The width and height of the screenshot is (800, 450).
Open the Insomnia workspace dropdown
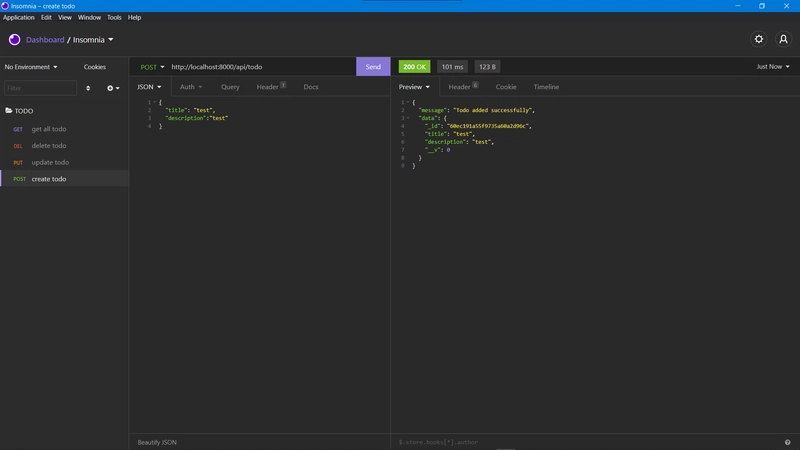coord(93,39)
